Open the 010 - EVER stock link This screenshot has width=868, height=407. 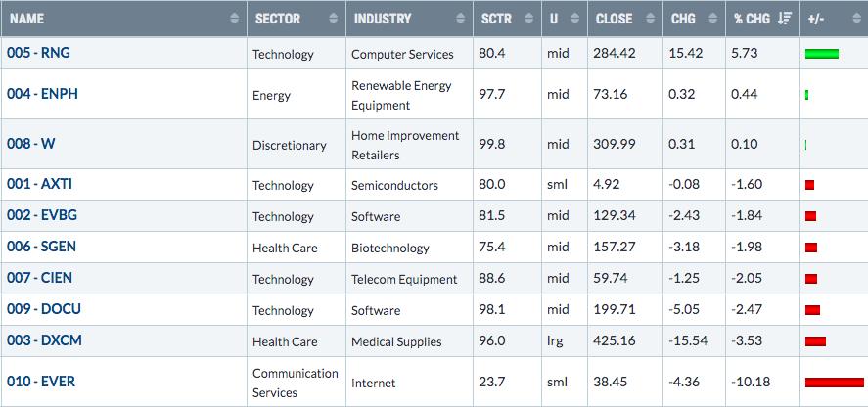point(41,382)
